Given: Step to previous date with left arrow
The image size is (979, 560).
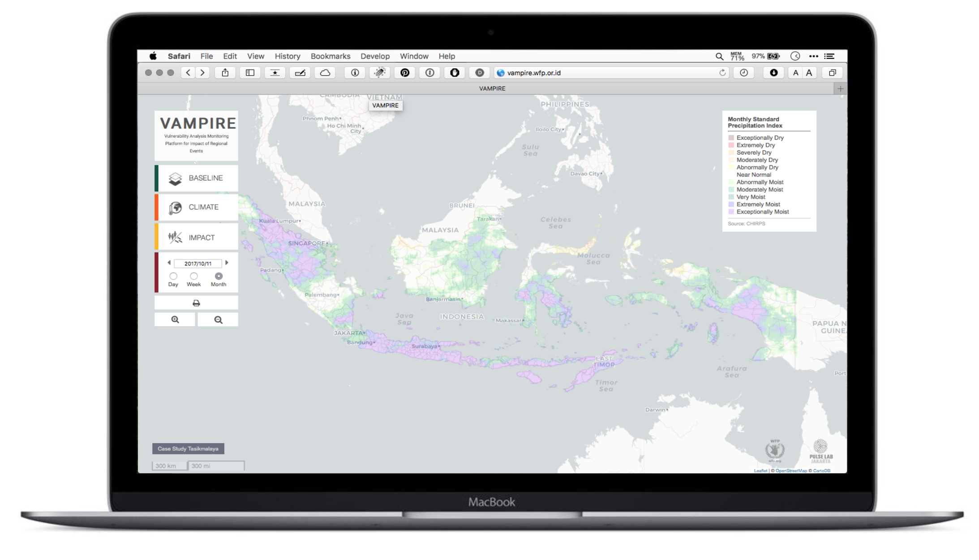Looking at the screenshot, I should point(169,263).
